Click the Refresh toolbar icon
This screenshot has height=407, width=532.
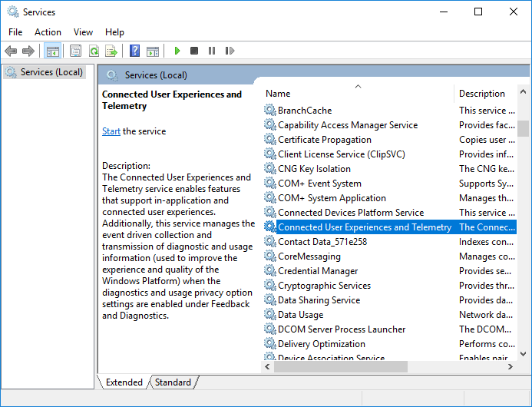94,51
